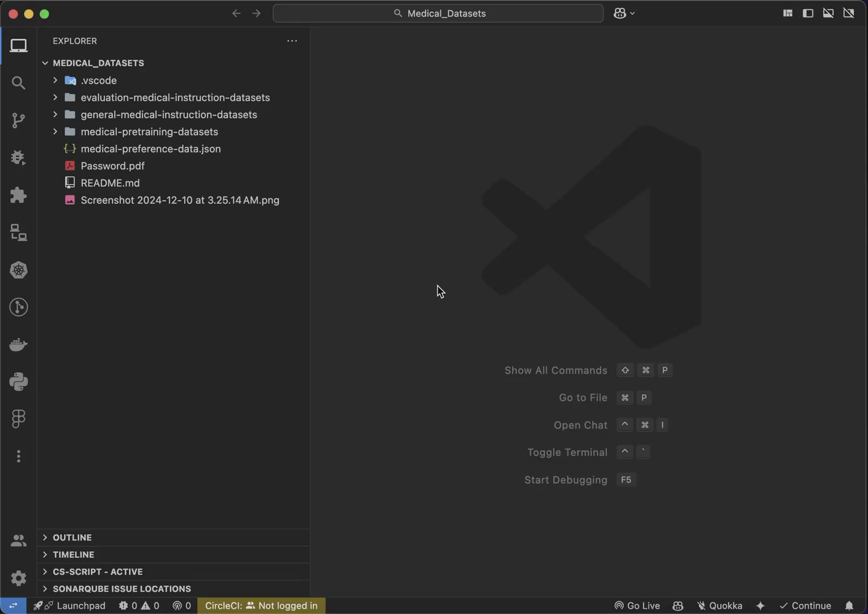Screen dimensions: 868x614
Task: Click Go to File hint
Action: tap(583, 397)
